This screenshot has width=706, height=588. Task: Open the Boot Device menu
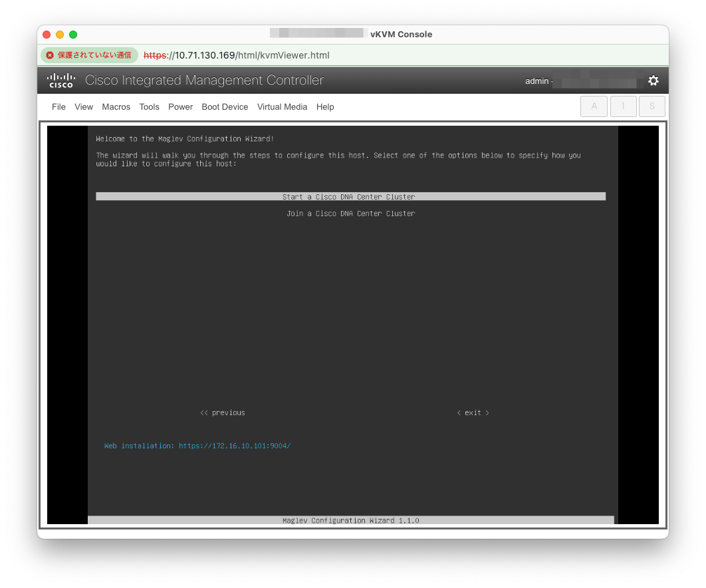click(225, 107)
